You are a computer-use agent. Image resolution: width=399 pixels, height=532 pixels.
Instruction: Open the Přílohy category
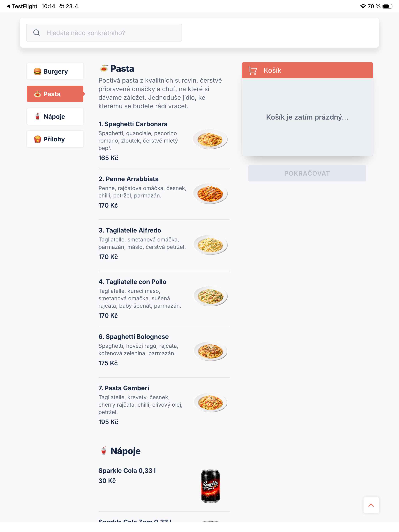(55, 139)
